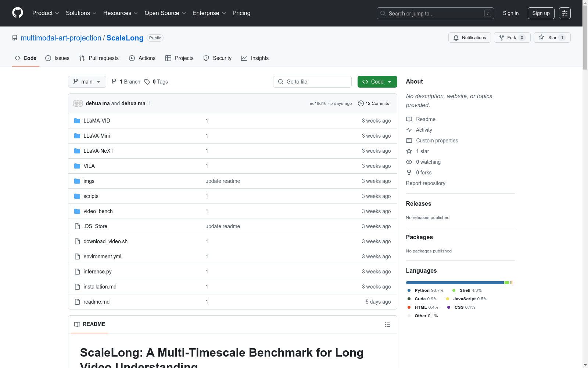This screenshot has width=588, height=368.
Task: Expand the Enterprise menu
Action: point(209,13)
